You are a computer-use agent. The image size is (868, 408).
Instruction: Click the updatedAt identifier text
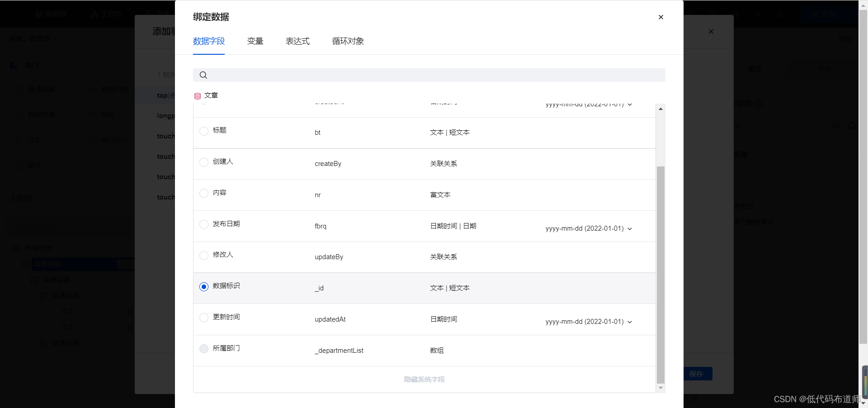click(x=330, y=319)
